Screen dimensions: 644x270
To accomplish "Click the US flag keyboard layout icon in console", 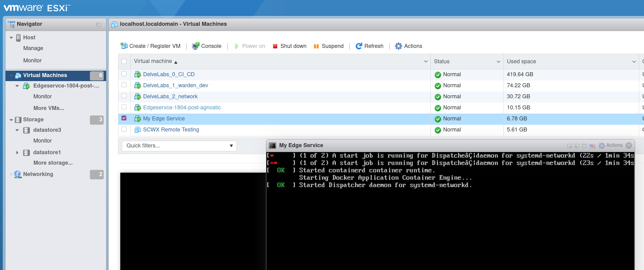I will (x=592, y=146).
